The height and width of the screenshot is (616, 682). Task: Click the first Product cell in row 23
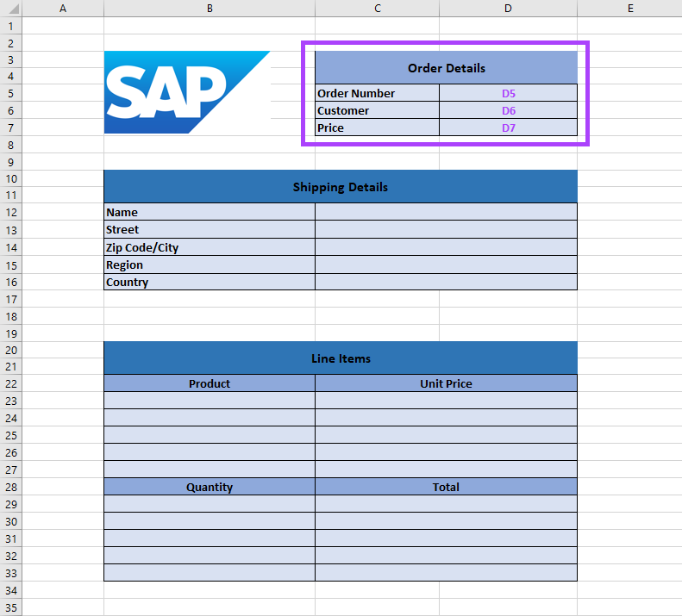[x=210, y=401]
